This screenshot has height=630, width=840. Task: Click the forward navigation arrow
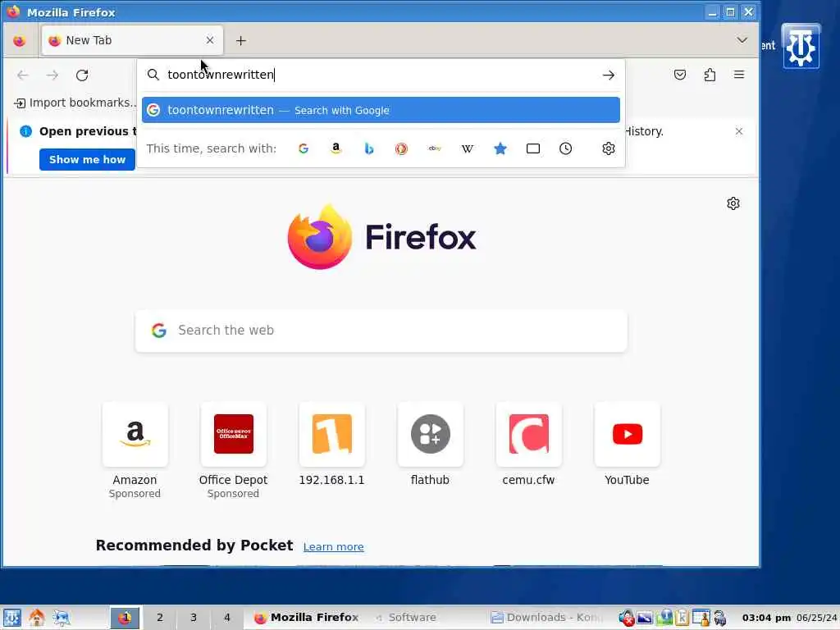(52, 75)
